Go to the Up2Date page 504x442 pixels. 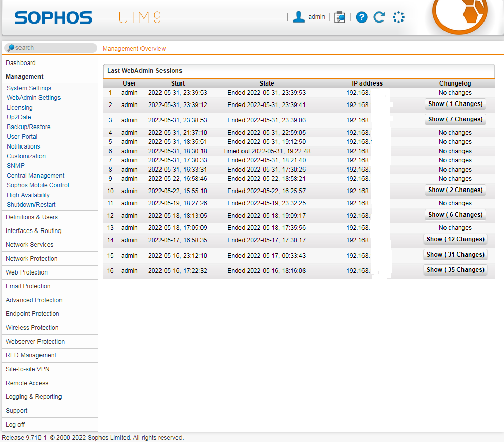[19, 117]
